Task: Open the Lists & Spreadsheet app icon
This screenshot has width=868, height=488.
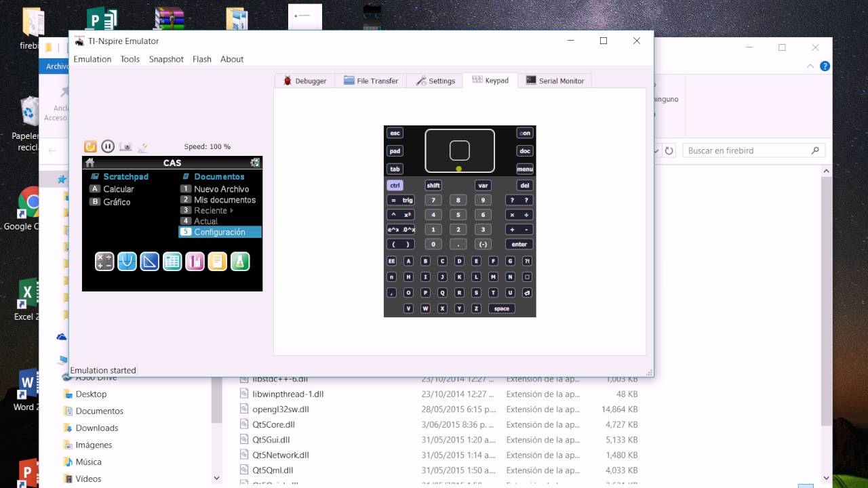Action: (x=172, y=262)
